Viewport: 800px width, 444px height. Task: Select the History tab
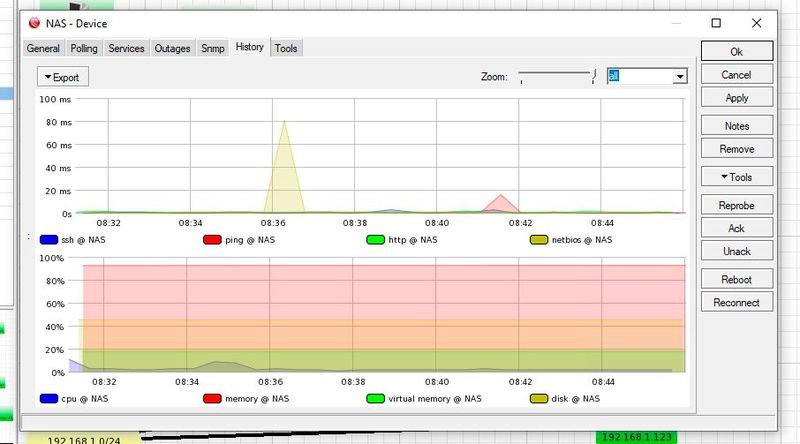[x=249, y=47]
